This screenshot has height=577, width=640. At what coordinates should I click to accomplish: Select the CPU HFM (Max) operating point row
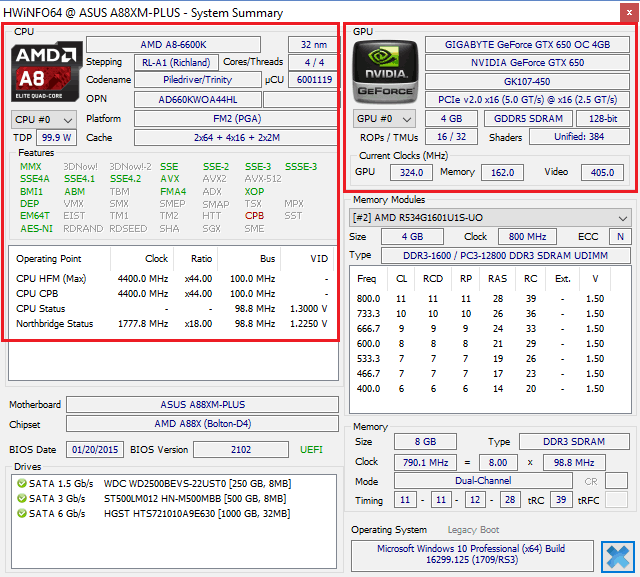172,279
